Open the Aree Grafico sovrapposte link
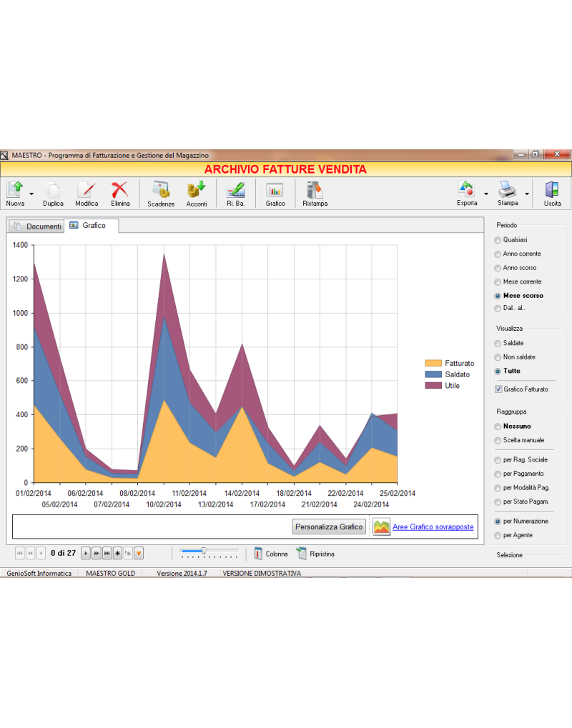Viewport: 572px width, 728px height. [433, 527]
